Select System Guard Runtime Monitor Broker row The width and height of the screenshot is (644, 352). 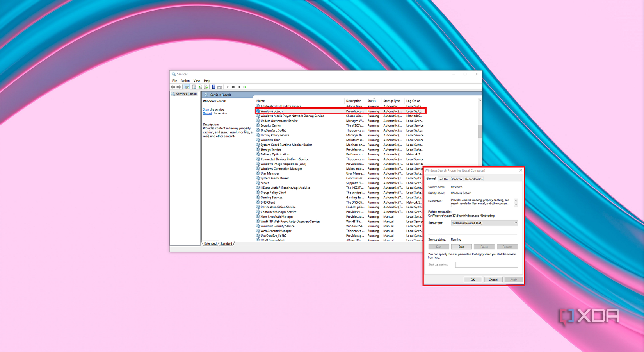pos(340,145)
